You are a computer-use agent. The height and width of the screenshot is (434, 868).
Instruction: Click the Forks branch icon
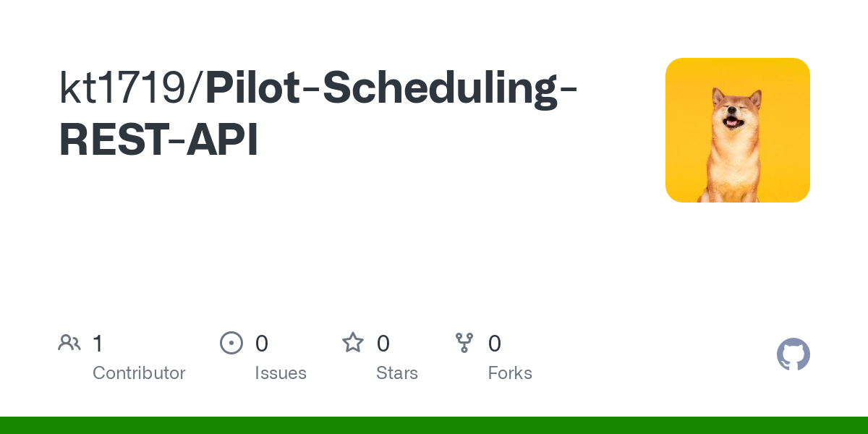(x=464, y=343)
